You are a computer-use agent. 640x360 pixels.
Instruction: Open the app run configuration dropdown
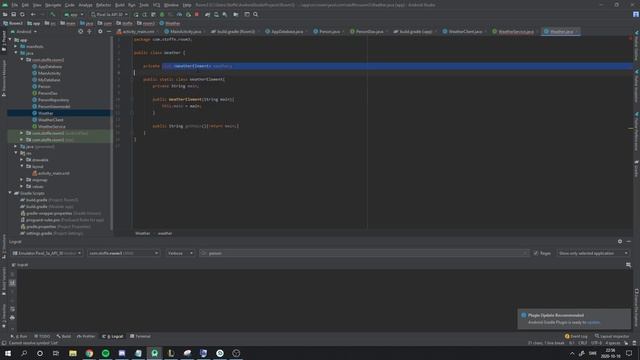pos(74,14)
